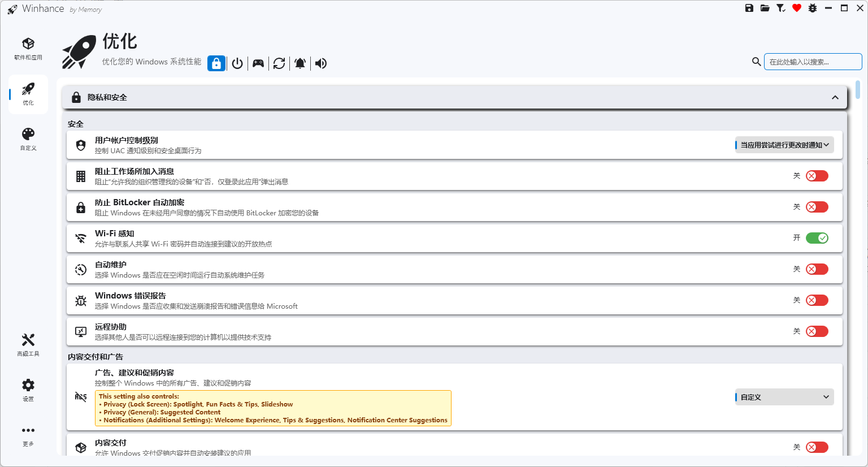The height and width of the screenshot is (467, 868).
Task: Click the 自定义 navigation item in sidebar
Action: (x=28, y=139)
